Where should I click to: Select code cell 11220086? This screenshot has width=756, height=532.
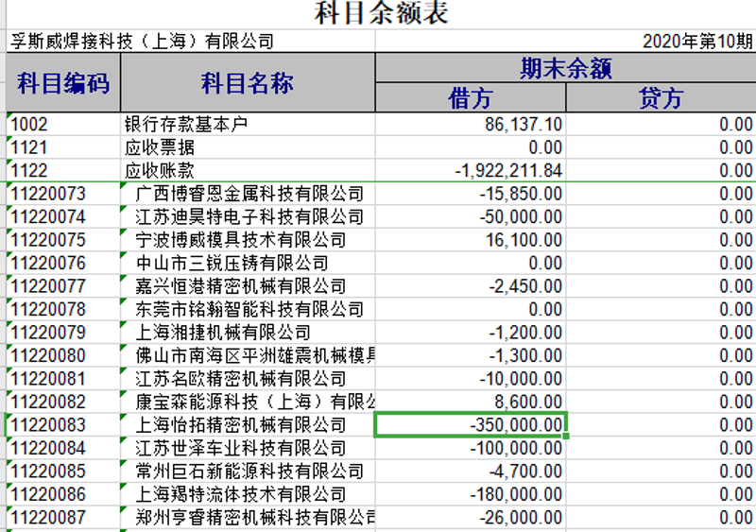pos(63,495)
